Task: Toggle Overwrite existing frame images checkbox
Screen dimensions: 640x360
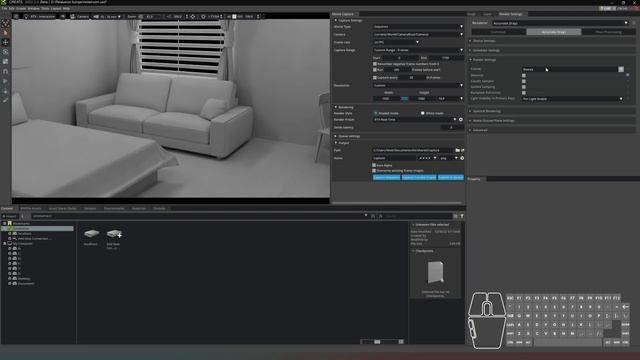Action: point(374,171)
